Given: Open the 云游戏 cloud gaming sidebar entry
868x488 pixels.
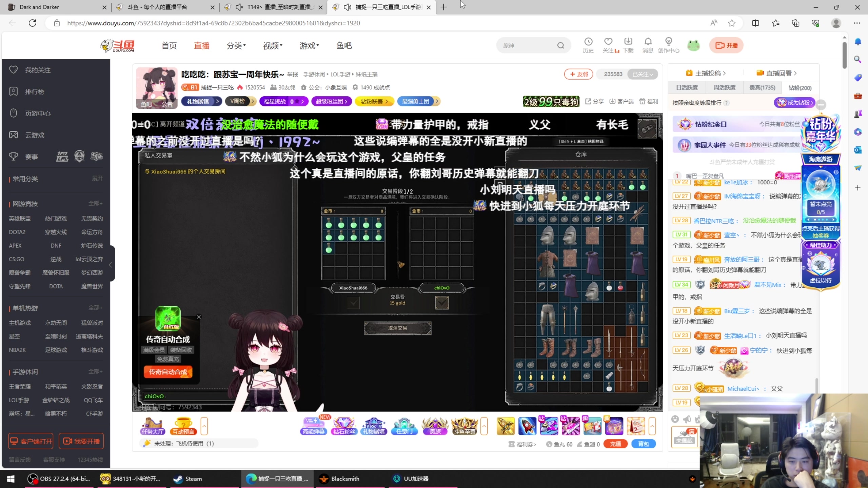Looking at the screenshot, I should [34, 135].
